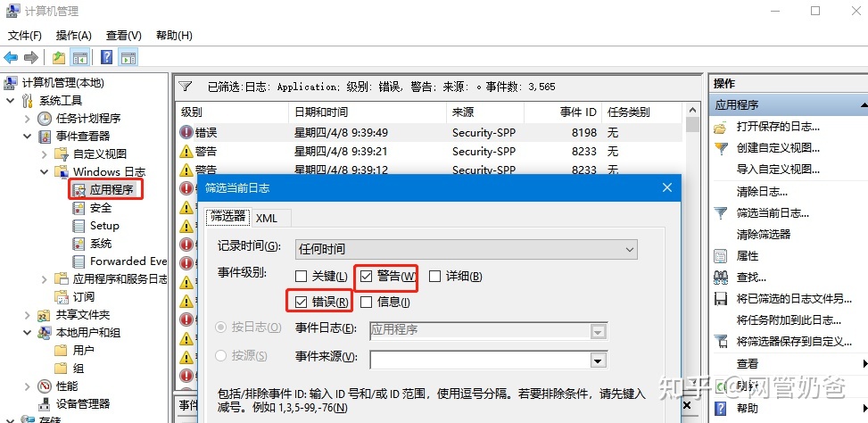Click Save Filter to Custom View action

pyautogui.click(x=794, y=342)
